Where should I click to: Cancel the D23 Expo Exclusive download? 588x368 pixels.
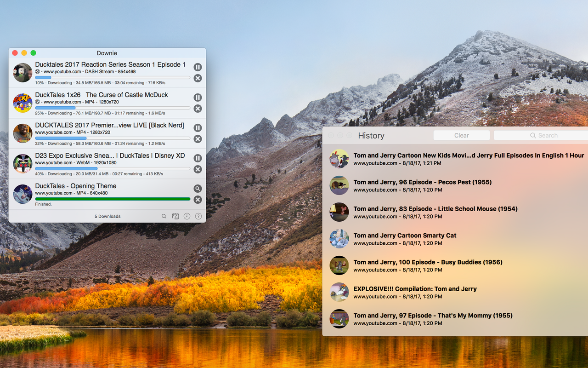click(x=198, y=169)
